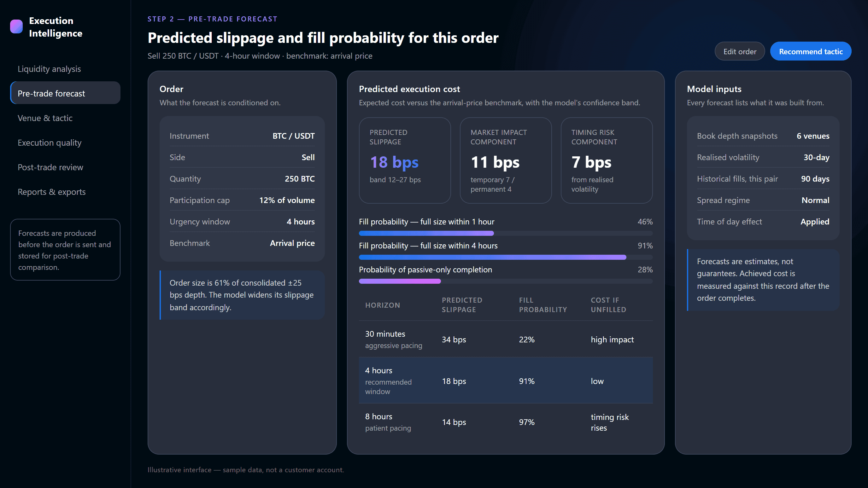Click the Predicted Slippage table column header

click(x=462, y=305)
